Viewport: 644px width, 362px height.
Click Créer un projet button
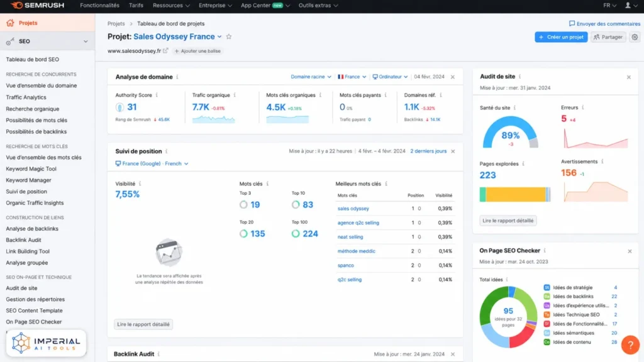pos(561,37)
